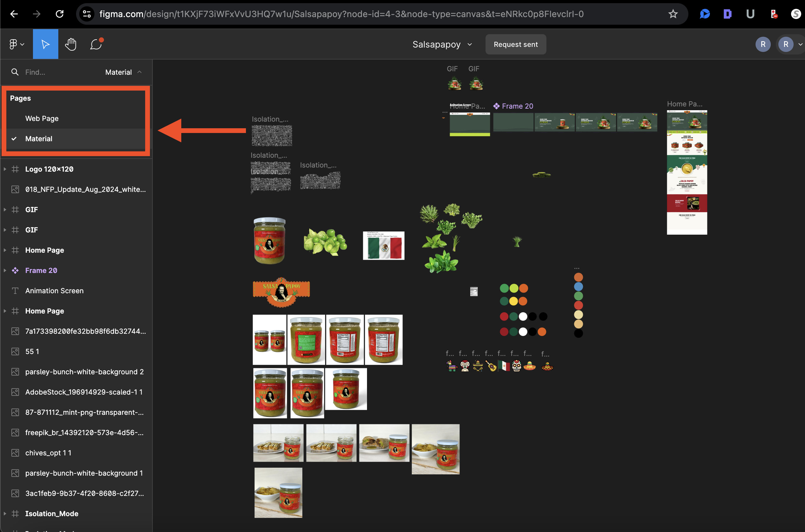Expand the Logo 120×120 frame layer
The height and width of the screenshot is (532, 805).
(x=5, y=169)
